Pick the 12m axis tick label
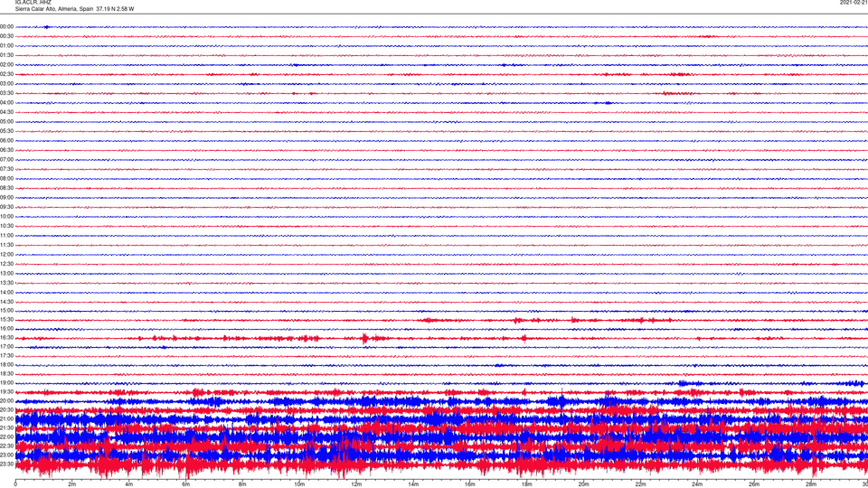 click(x=356, y=484)
